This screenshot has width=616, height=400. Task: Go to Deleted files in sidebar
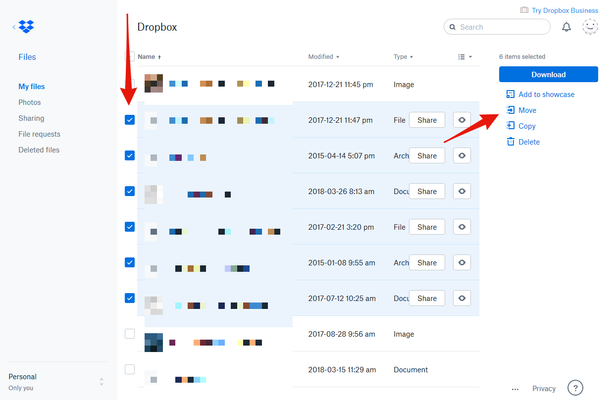click(x=41, y=150)
